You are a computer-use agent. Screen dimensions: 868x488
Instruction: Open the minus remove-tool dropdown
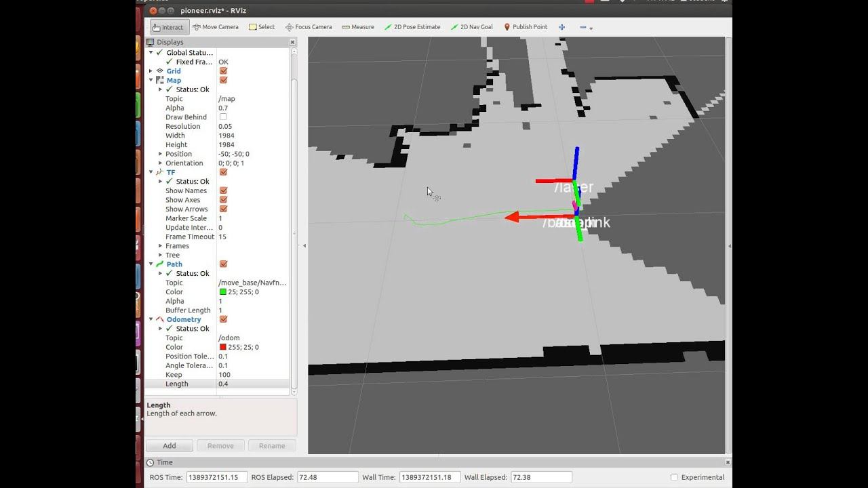click(x=586, y=27)
